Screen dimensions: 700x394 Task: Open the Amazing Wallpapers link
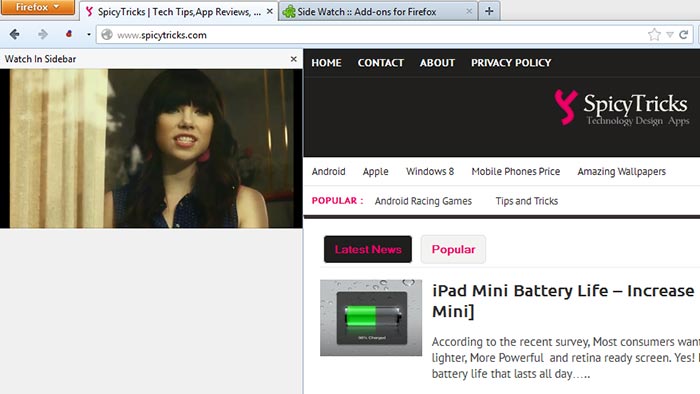(621, 171)
